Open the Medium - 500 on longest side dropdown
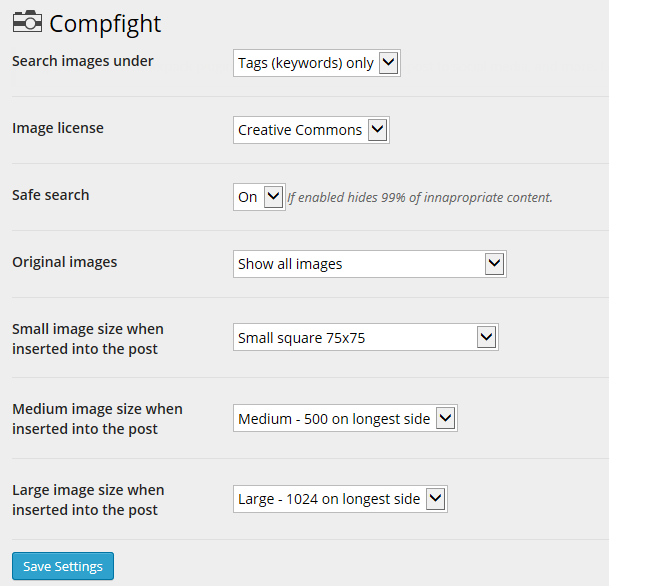Screen dimensions: 650x586 pyautogui.click(x=345, y=418)
